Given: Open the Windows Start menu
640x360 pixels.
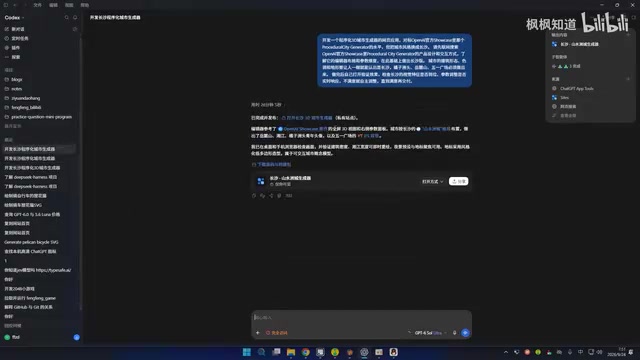Looking at the screenshot, I should point(247,352).
